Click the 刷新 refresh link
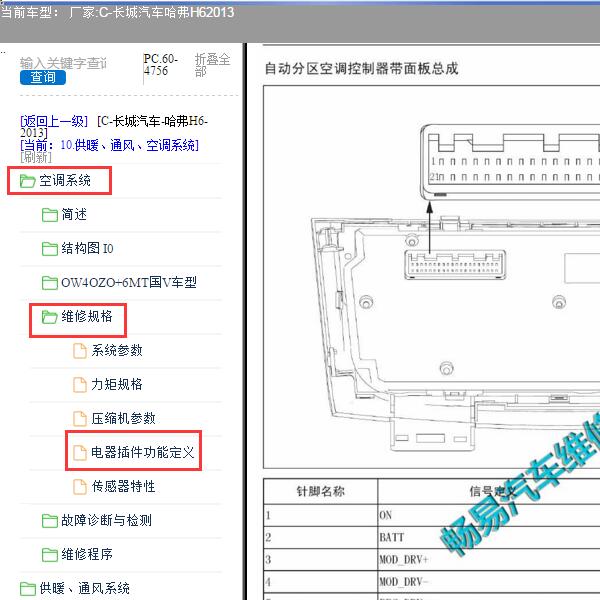 36,157
